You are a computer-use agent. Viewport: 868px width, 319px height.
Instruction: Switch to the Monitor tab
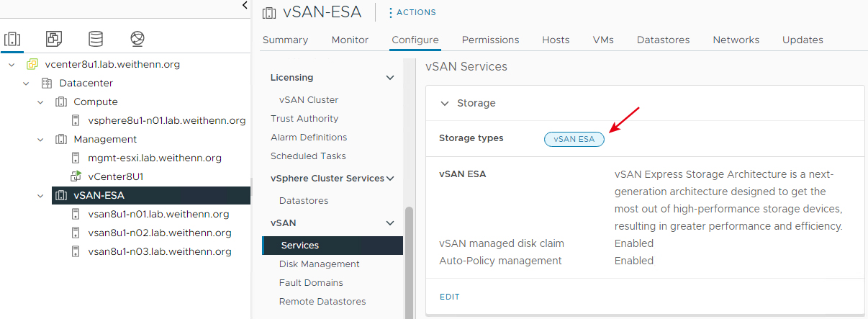click(x=350, y=40)
